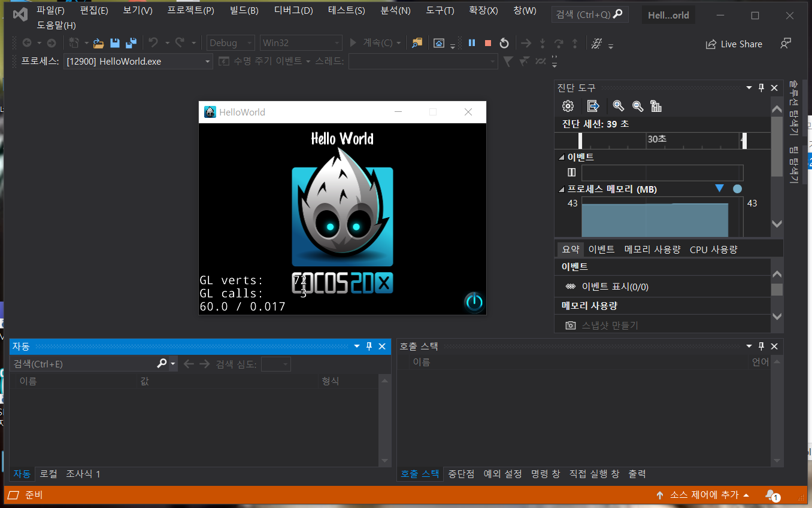
Task: Open the Debug configuration dropdown
Action: click(231, 43)
